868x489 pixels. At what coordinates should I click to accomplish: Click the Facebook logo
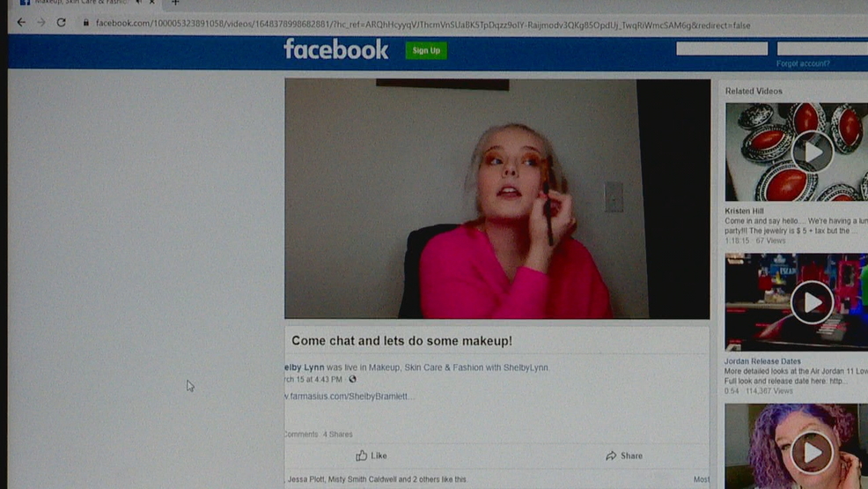pyautogui.click(x=335, y=49)
